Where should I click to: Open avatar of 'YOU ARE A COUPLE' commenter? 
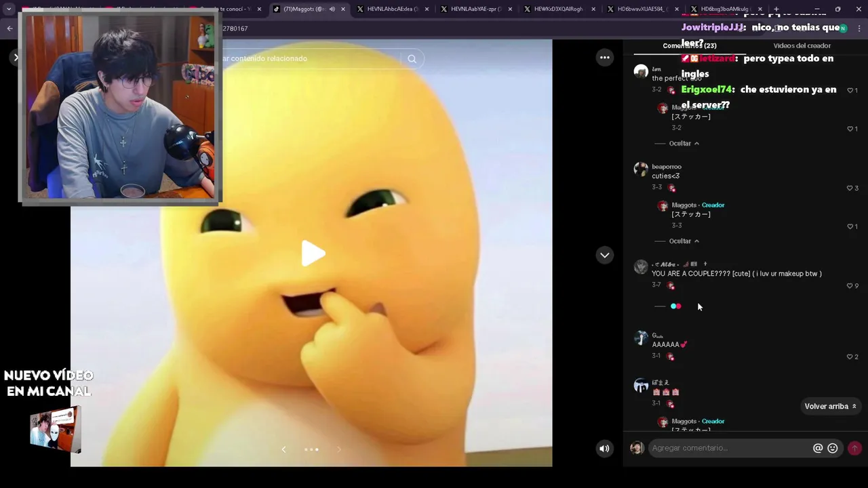(x=641, y=267)
